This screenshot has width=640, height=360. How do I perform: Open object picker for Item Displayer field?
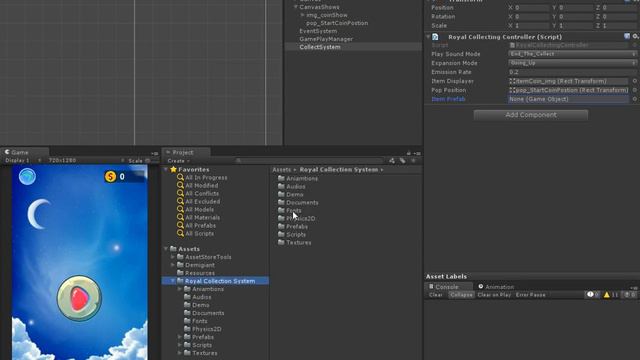[x=635, y=81]
